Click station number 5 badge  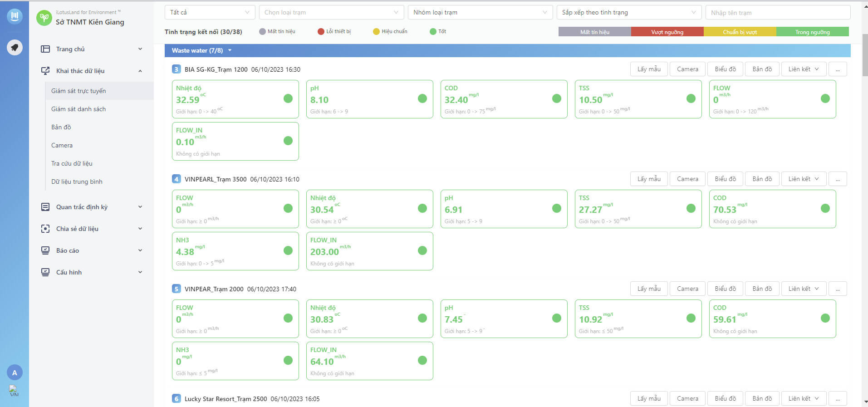coord(177,289)
